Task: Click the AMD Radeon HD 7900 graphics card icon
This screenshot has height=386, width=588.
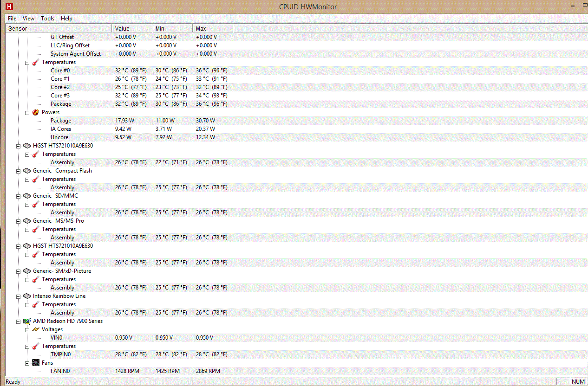Action: pos(27,321)
